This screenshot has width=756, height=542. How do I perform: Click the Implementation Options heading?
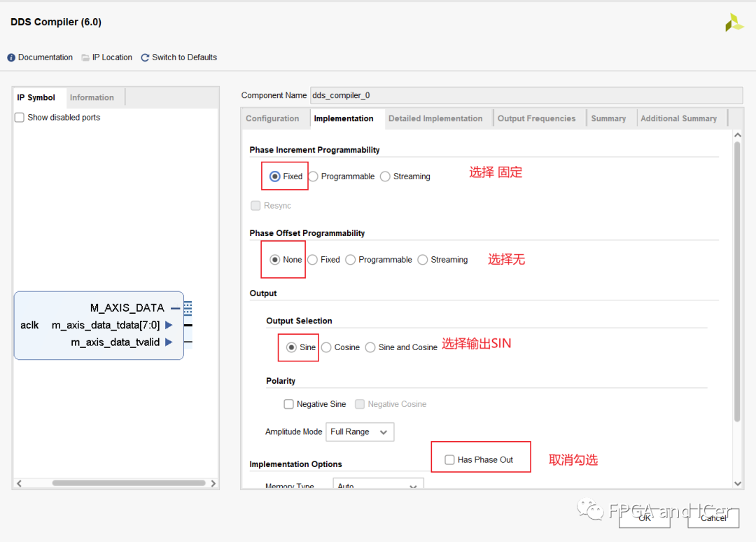[295, 464]
